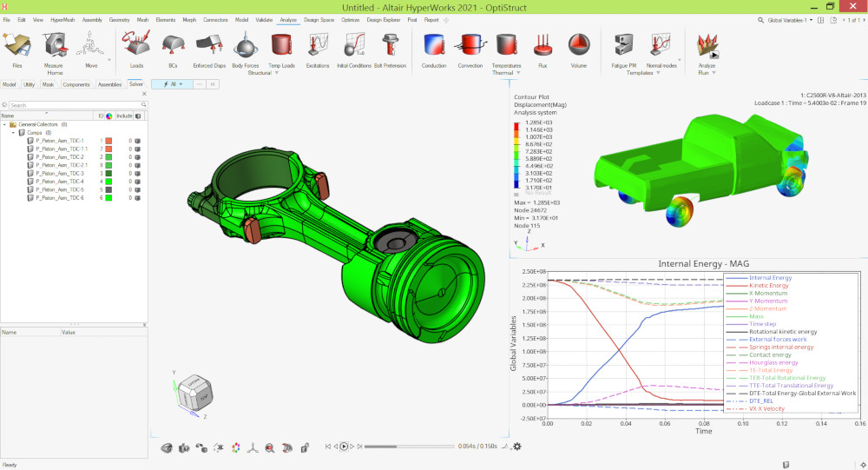
Task: Activate the Move tool icon
Action: (90, 44)
